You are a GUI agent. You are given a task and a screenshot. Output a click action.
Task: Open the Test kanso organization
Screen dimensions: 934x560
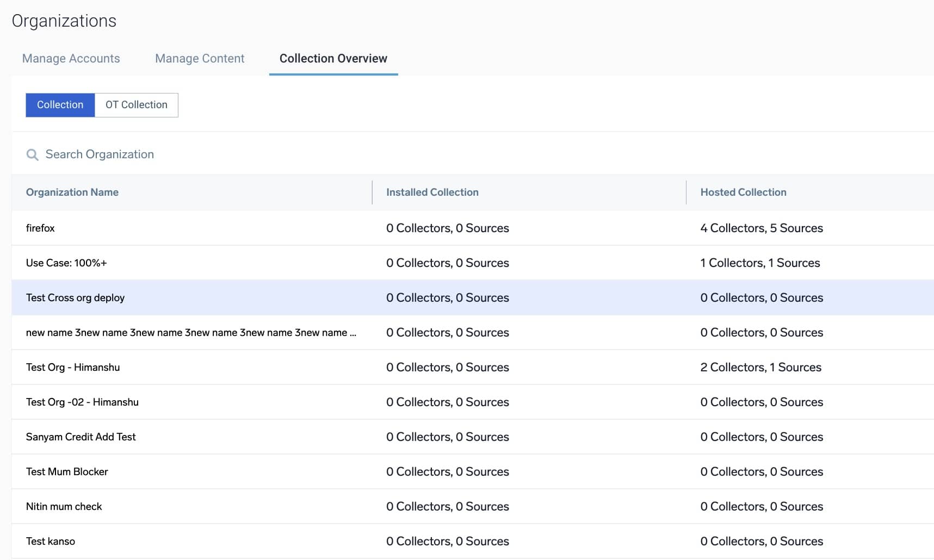(x=51, y=541)
